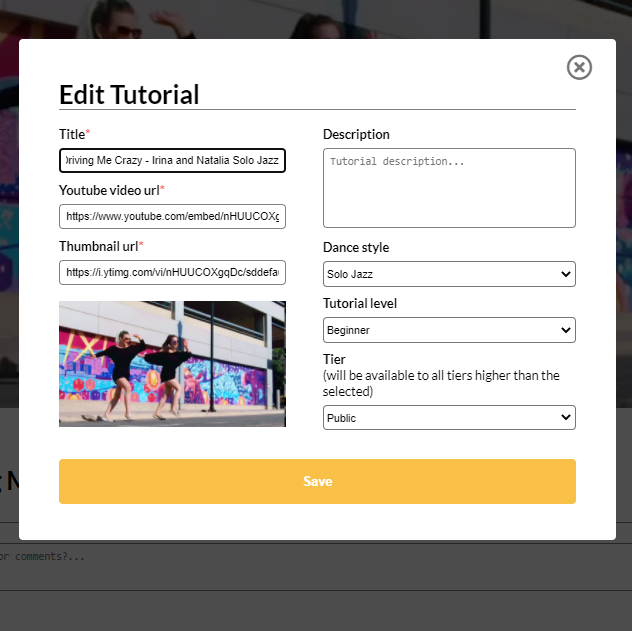
Task: Click the Thumbnail url input field
Action: tap(172, 272)
